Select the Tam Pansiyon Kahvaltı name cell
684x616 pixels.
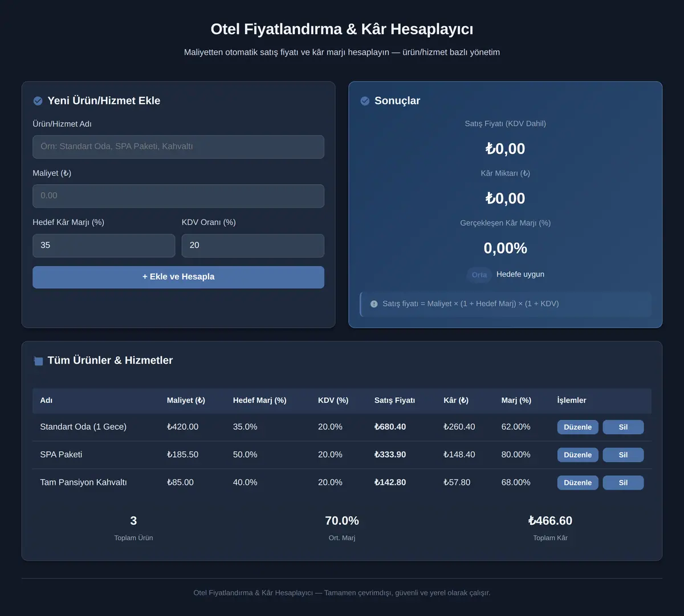pyautogui.click(x=83, y=483)
